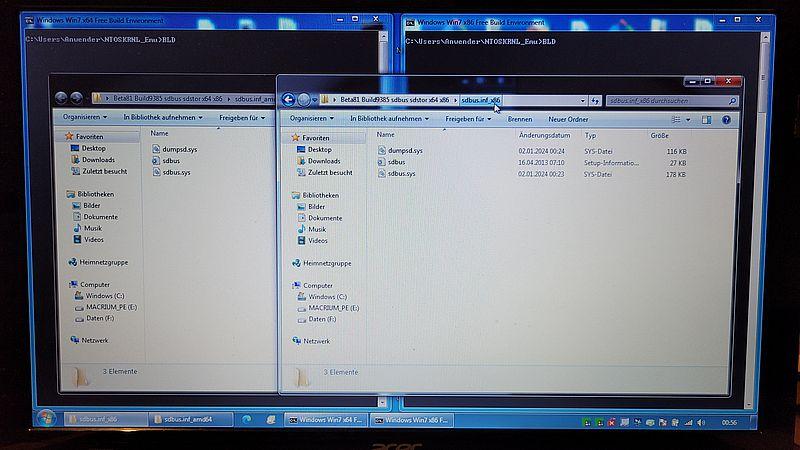Open Dokumente library in front window
This screenshot has height=450, width=800.
pos(320,218)
